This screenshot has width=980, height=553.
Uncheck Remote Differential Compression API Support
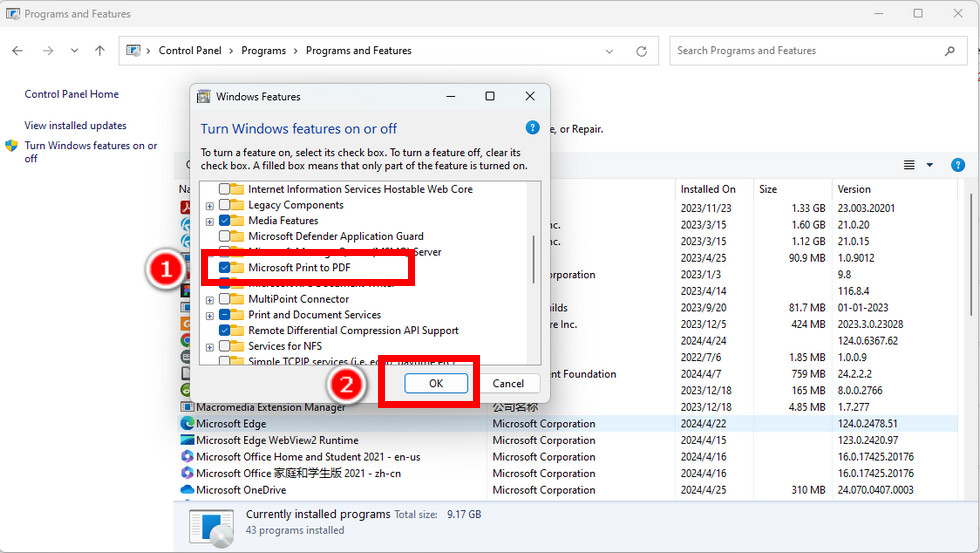(224, 330)
